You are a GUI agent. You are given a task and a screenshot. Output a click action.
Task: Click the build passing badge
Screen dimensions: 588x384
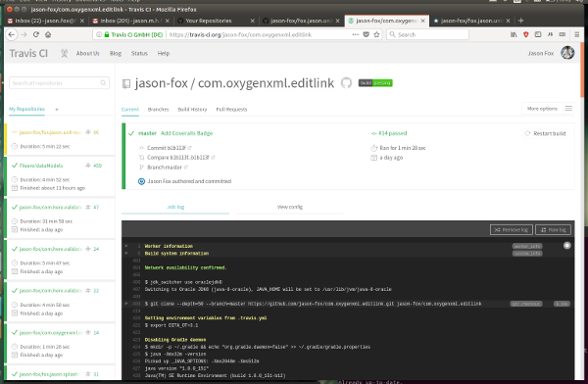click(375, 83)
